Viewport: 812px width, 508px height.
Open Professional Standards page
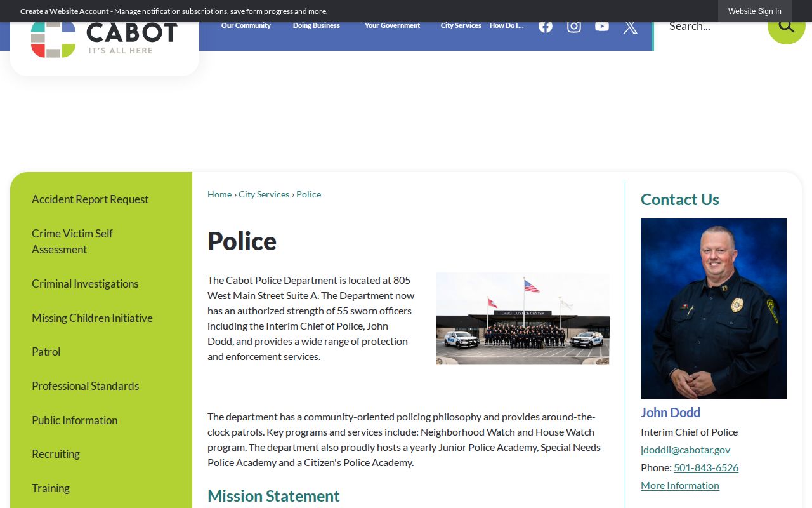(x=85, y=386)
